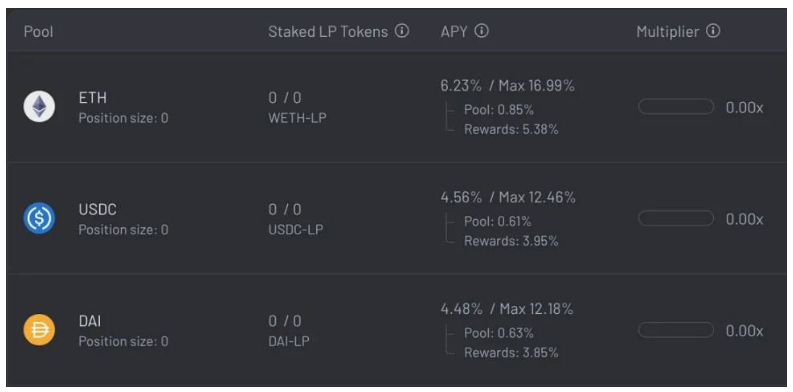
Task: Click the WETH-LP token label
Action: (x=297, y=118)
